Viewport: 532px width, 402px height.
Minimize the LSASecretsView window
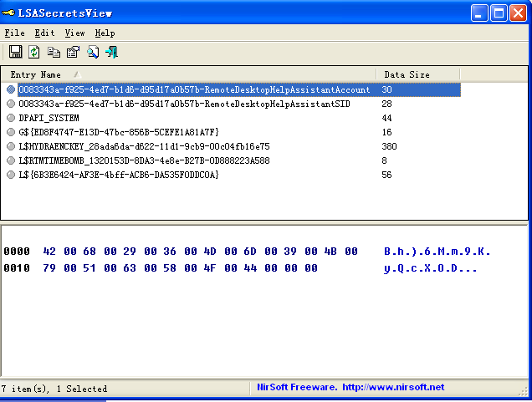pos(479,13)
